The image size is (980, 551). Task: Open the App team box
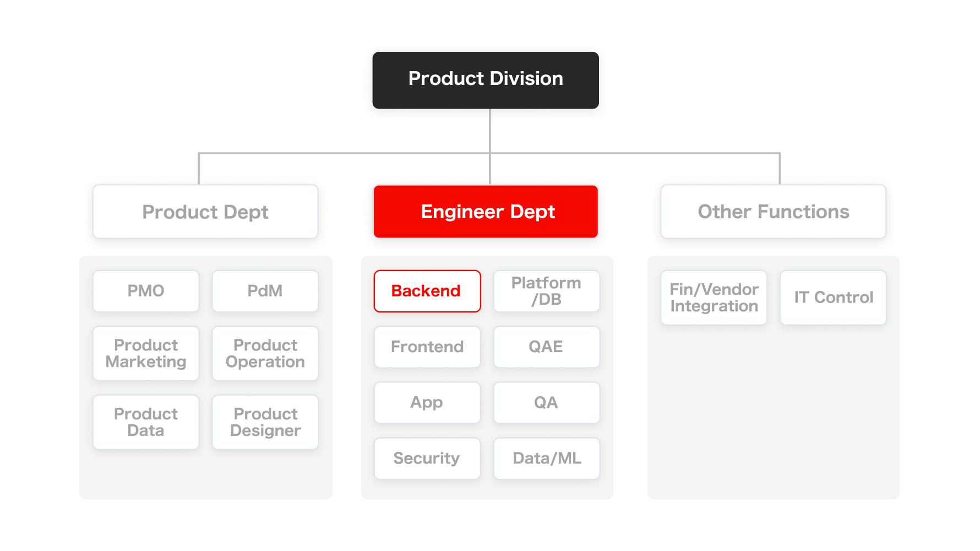pos(427,402)
